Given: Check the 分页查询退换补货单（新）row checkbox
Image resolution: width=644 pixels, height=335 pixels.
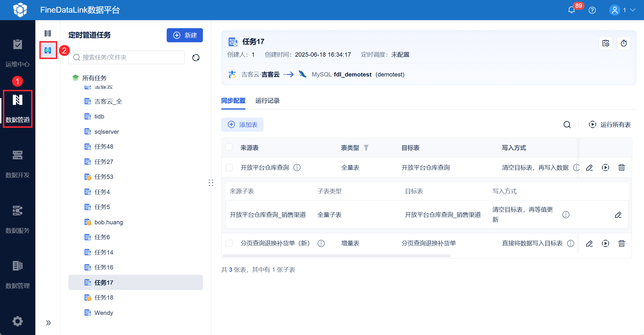Looking at the screenshot, I should click(229, 243).
